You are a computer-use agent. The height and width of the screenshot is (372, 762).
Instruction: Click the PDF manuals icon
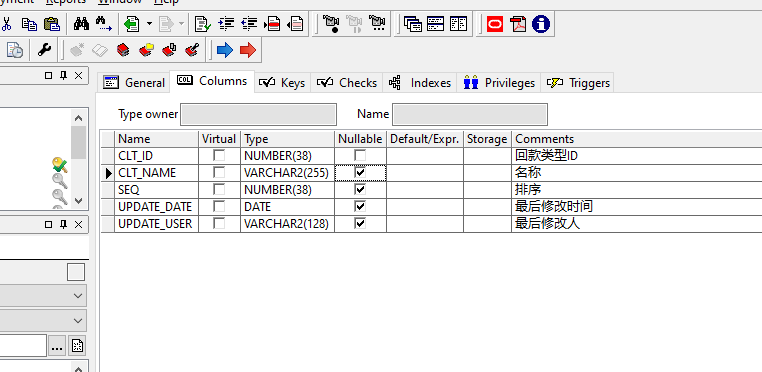click(x=518, y=23)
